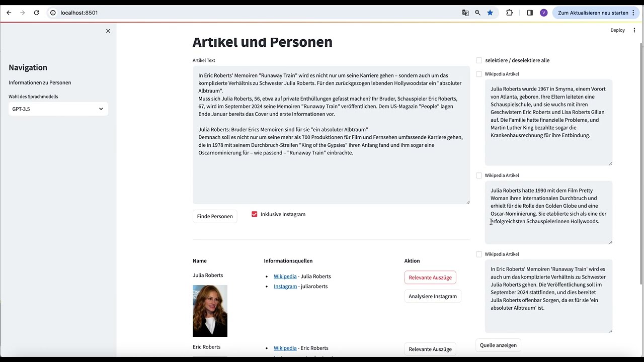
Task: Check the Wikipedia Artikel about Pretty Woman
Action: 479,175
